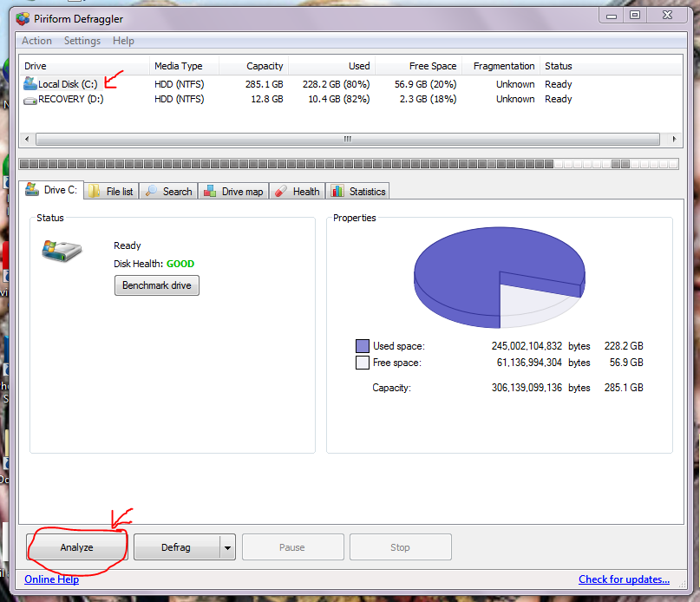Switch to the Search tab
700x602 pixels.
(x=168, y=191)
